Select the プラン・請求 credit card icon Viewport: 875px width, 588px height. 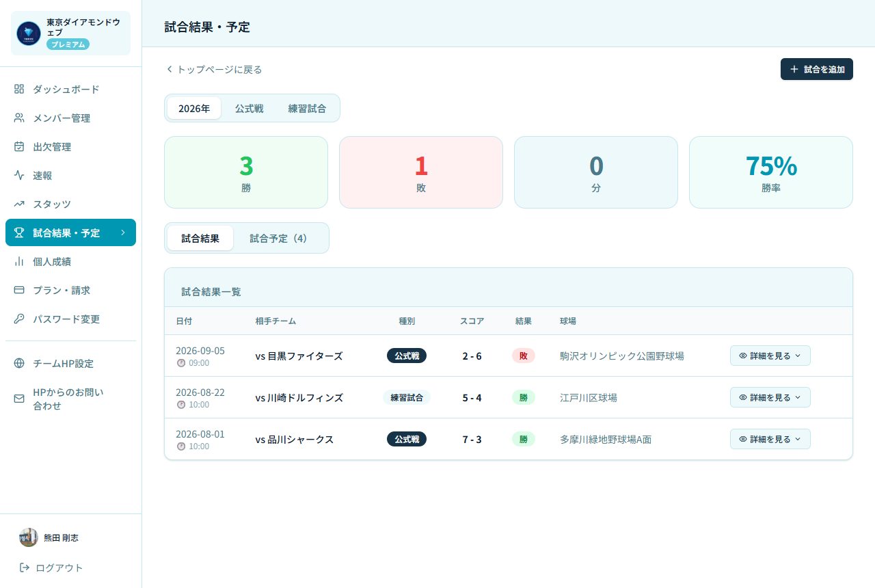pos(19,291)
